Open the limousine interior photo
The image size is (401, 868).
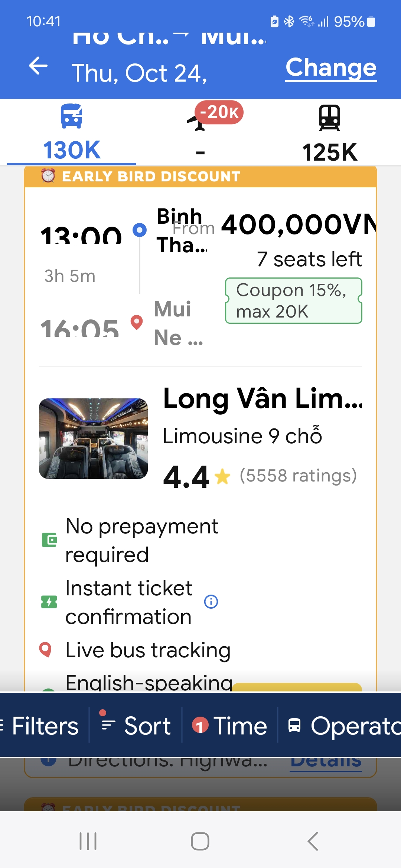point(93,438)
